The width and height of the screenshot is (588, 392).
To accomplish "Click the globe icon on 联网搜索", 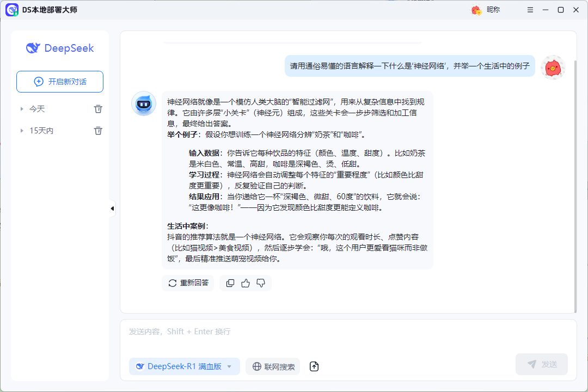I will (x=256, y=366).
